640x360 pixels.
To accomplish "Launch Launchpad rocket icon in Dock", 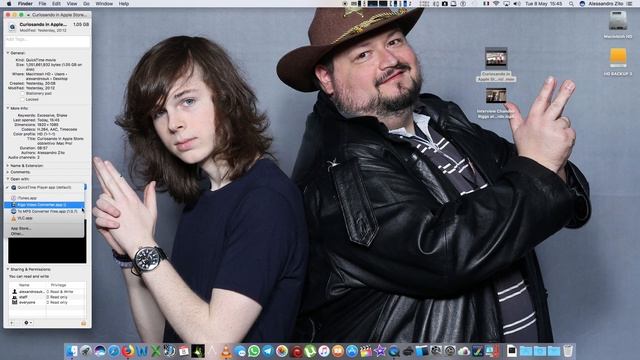I will [x=86, y=351].
